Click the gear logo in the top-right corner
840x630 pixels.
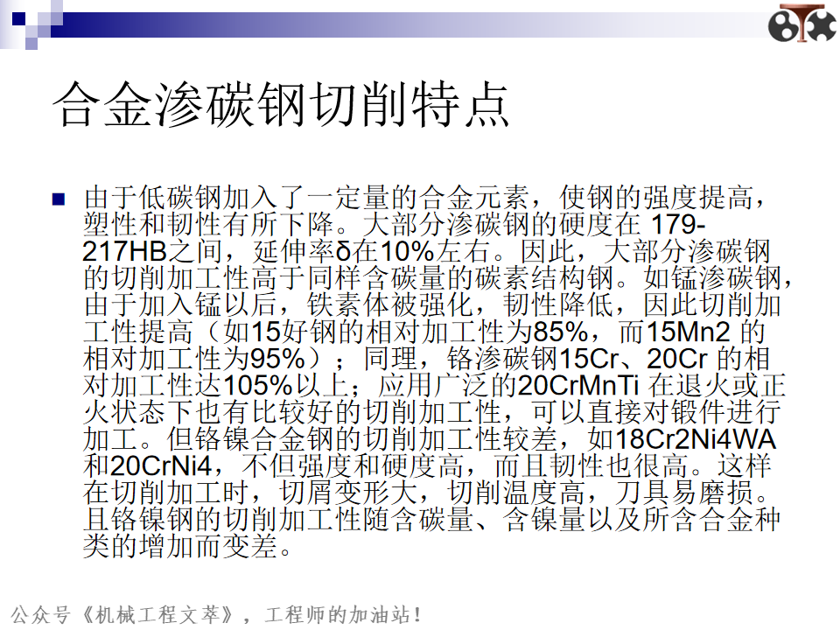click(801, 23)
